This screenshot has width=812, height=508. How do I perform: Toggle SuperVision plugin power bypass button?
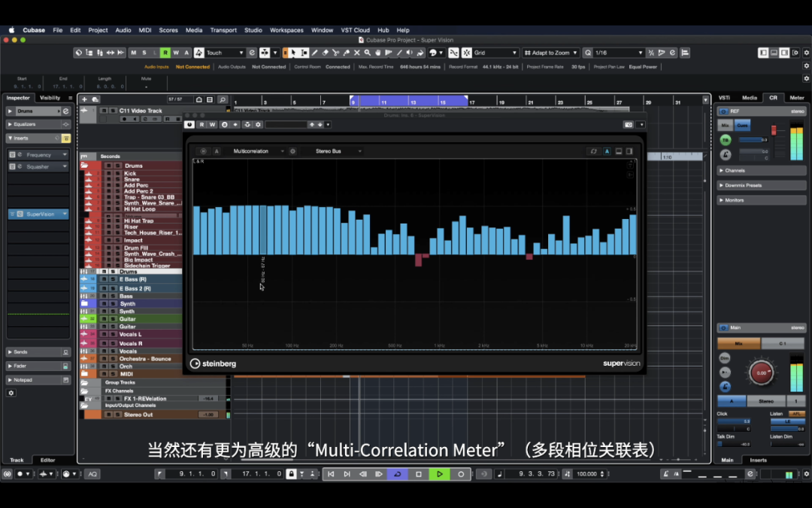pos(189,125)
